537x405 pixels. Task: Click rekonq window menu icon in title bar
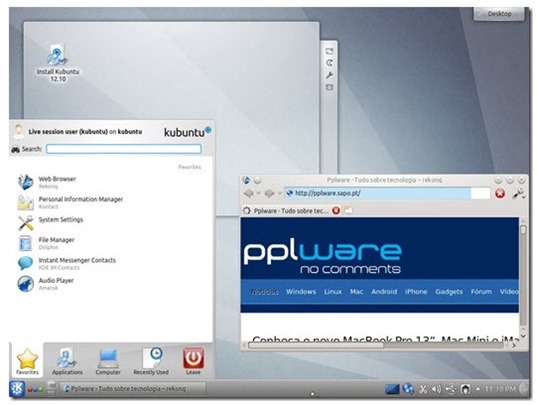(246, 180)
